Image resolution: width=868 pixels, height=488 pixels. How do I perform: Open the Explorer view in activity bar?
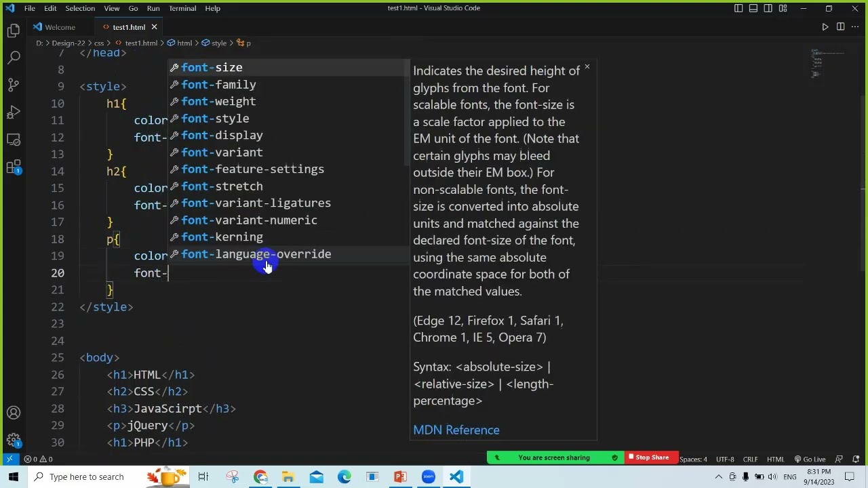tap(14, 30)
